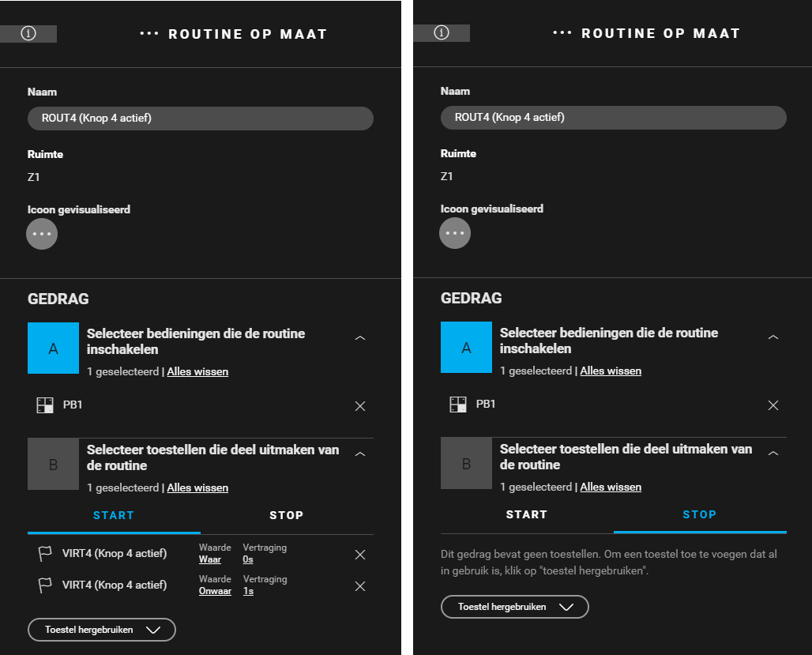812x655 pixels.
Task: Delete the VIRT4 row with value Onwaar
Action: [x=360, y=586]
